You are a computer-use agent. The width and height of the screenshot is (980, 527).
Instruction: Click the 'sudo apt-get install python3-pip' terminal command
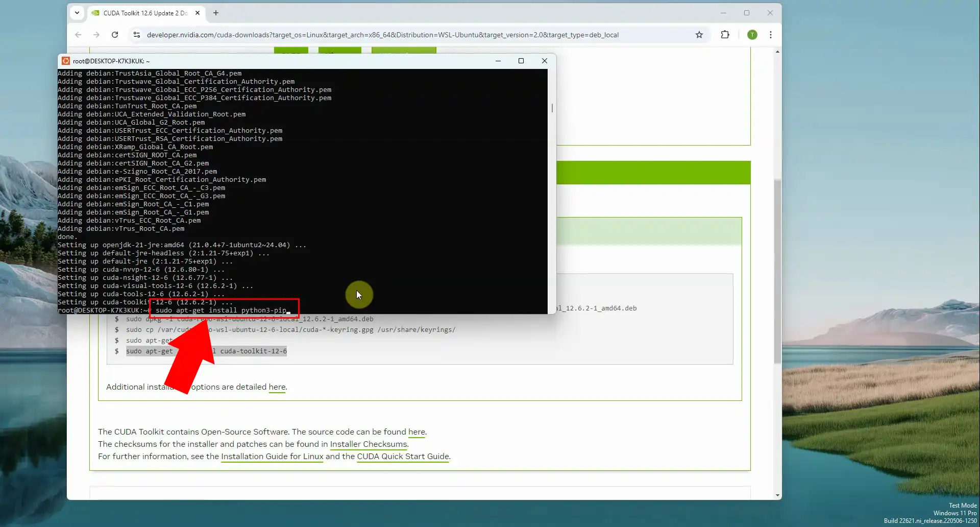tap(221, 310)
